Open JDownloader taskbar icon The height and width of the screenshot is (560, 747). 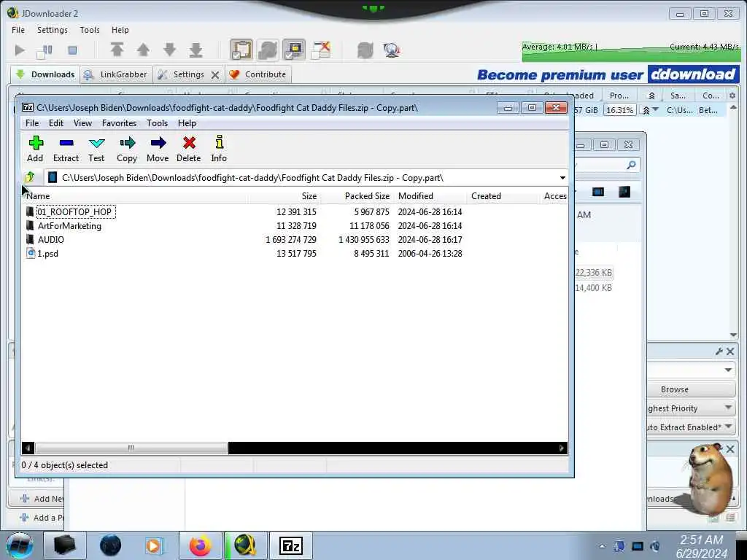coord(245,545)
